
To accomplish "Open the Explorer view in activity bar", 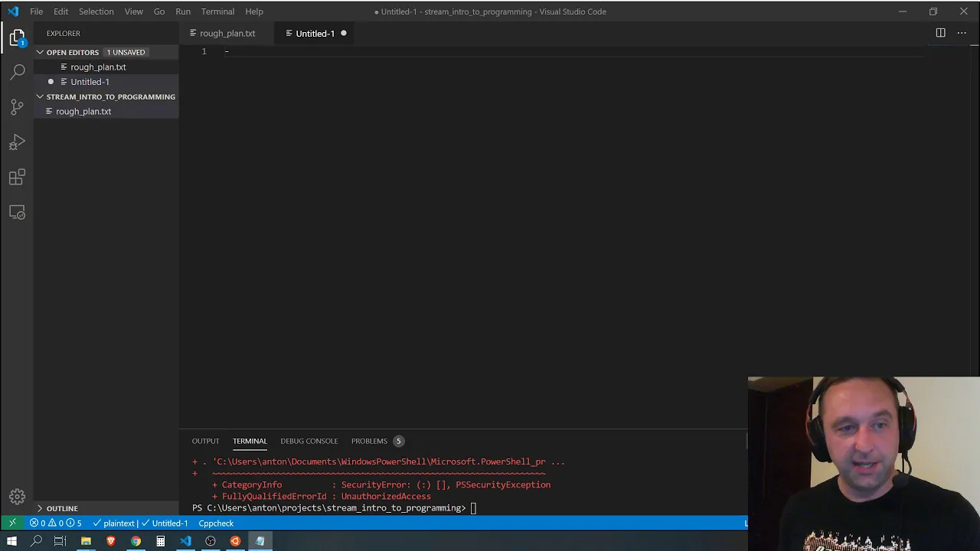I will click(17, 37).
